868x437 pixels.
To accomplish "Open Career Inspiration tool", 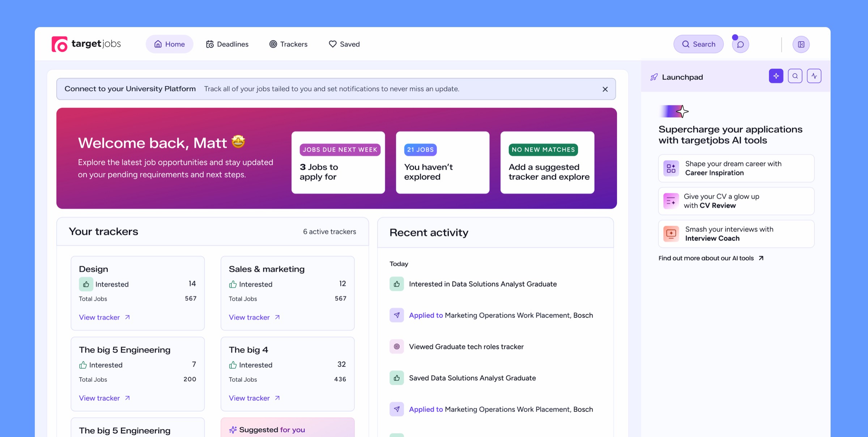I will pos(736,168).
